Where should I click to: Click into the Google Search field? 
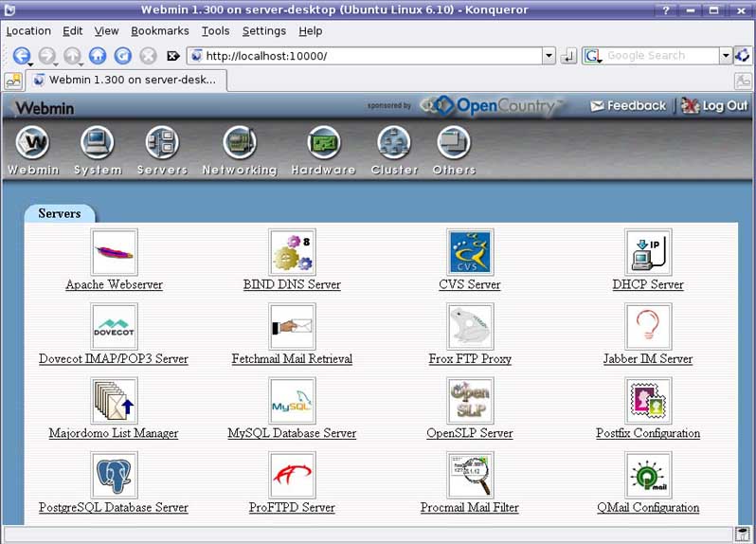(661, 56)
